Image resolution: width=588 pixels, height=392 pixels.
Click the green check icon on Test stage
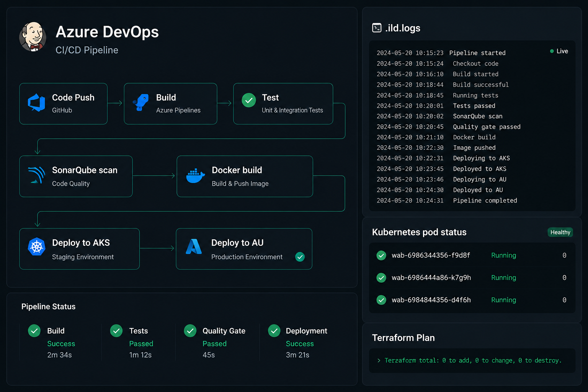[249, 100]
